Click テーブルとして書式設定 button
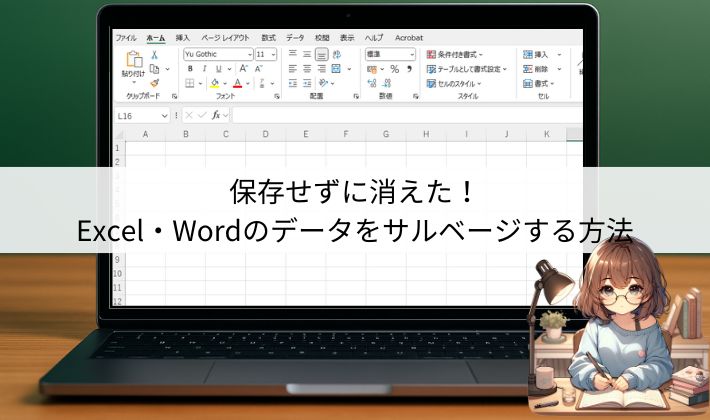 [466, 69]
